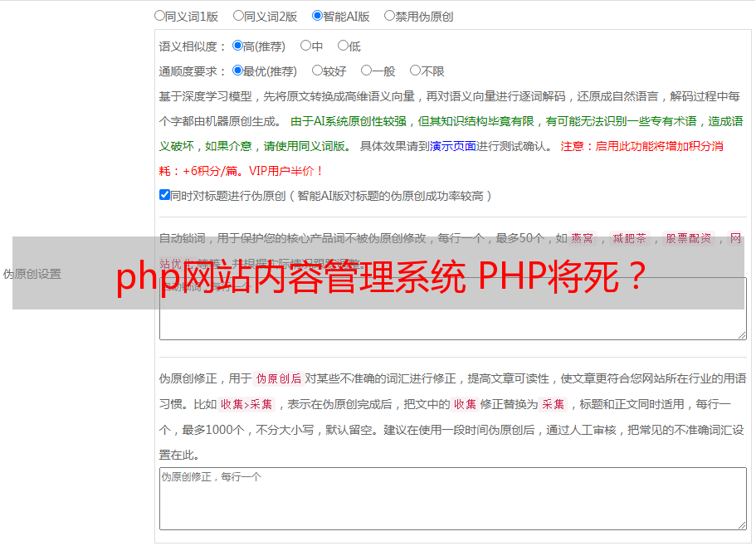756x546 pixels.
Task: Choose 一般 for 通顺度要求
Action: pyautogui.click(x=366, y=71)
